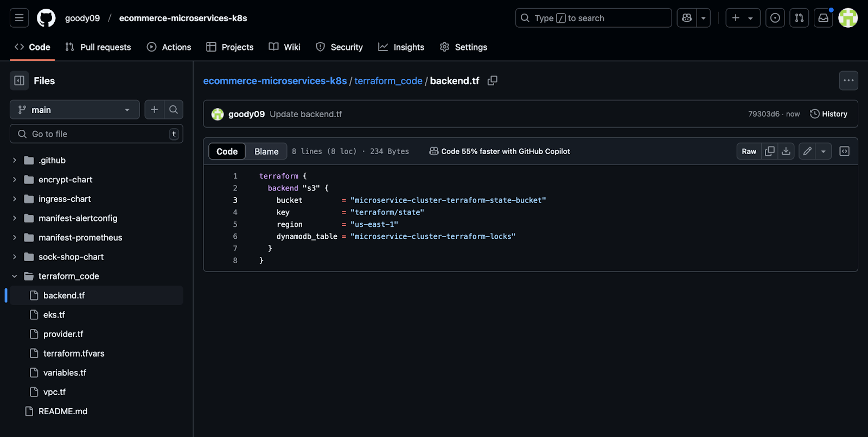This screenshot has width=868, height=437.
Task: Expand the manifest-alertconfig folder
Action: (x=15, y=218)
